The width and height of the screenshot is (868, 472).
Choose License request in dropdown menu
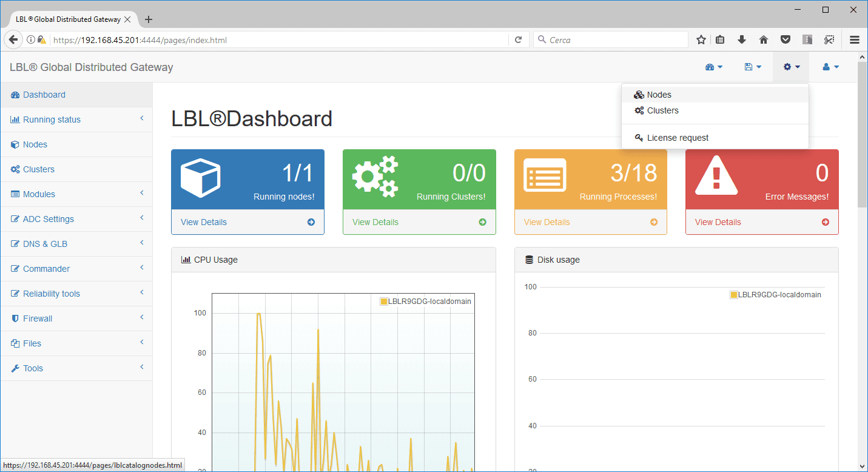tap(678, 138)
